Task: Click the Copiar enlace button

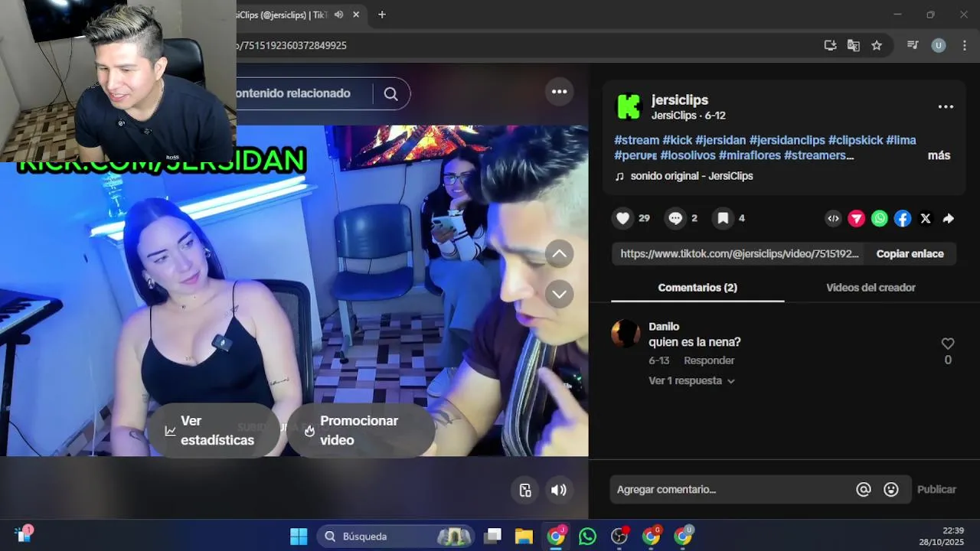Action: pos(910,254)
